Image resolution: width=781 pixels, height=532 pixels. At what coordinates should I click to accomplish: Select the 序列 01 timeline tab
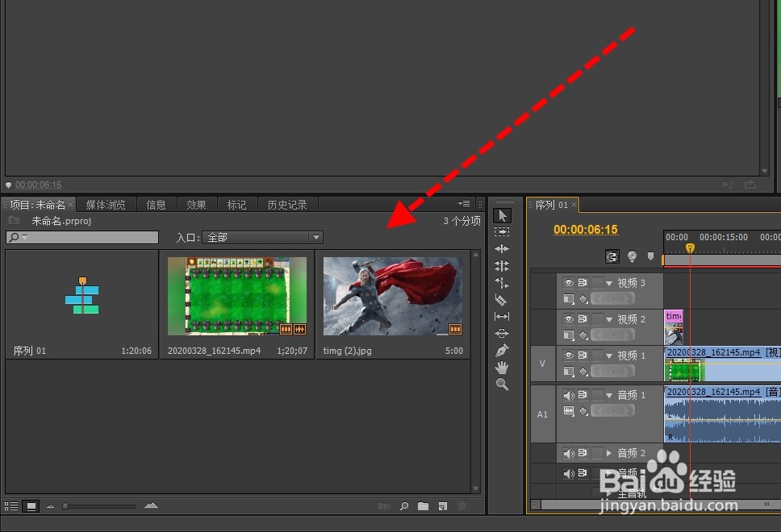(x=551, y=205)
